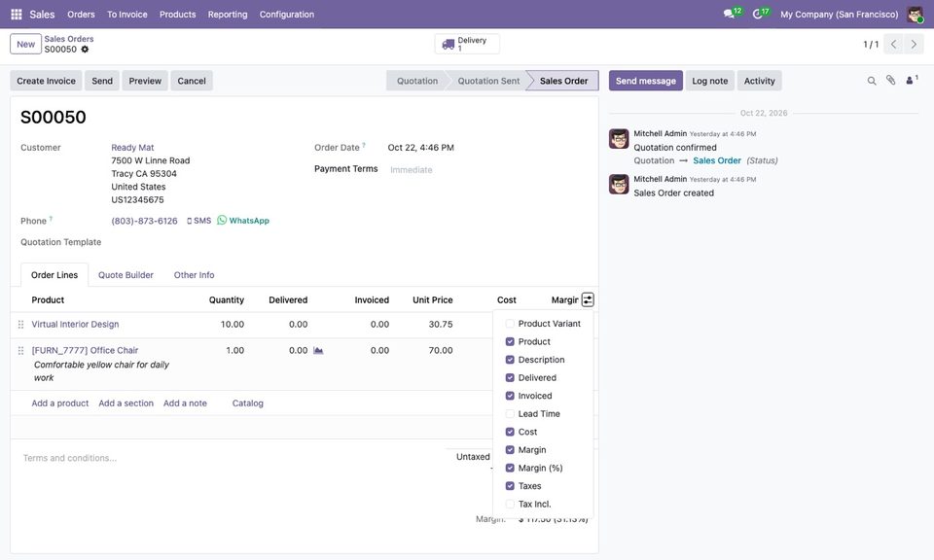
Task: Go to the next record arrow
Action: 914,44
